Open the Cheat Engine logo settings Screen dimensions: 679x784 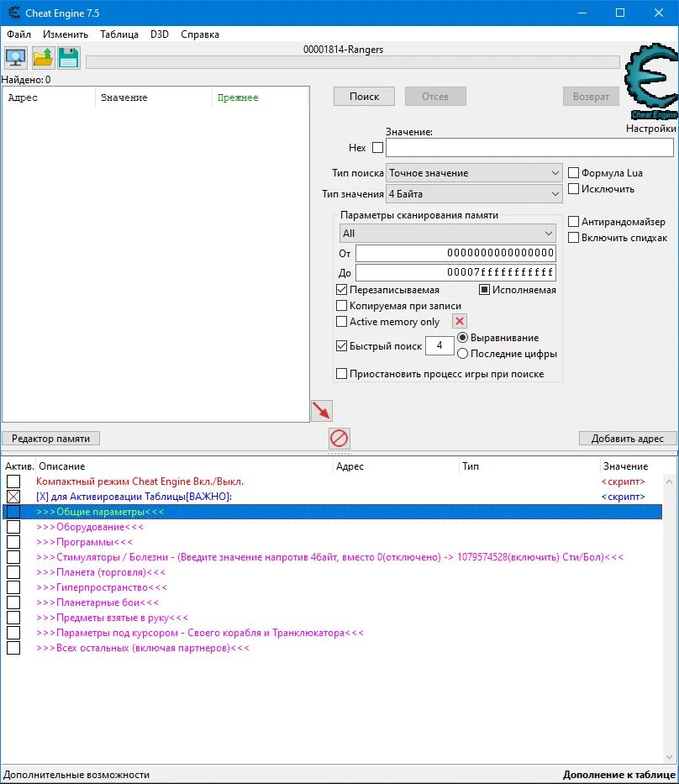[651, 82]
